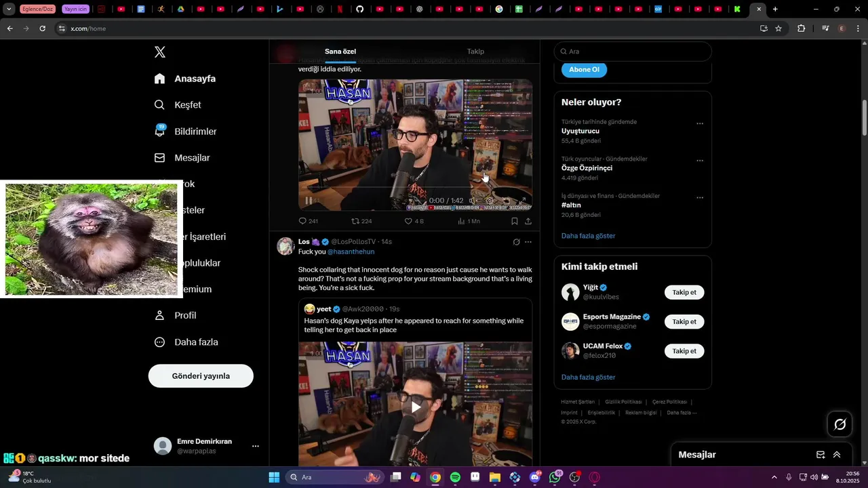Open options for the Uyuşturucu trend
The width and height of the screenshot is (868, 488).
[700, 124]
